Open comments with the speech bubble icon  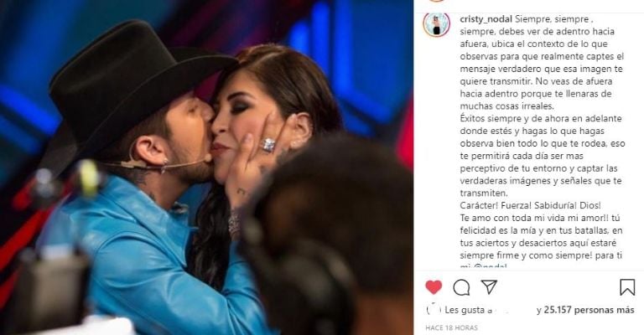[x=461, y=287]
